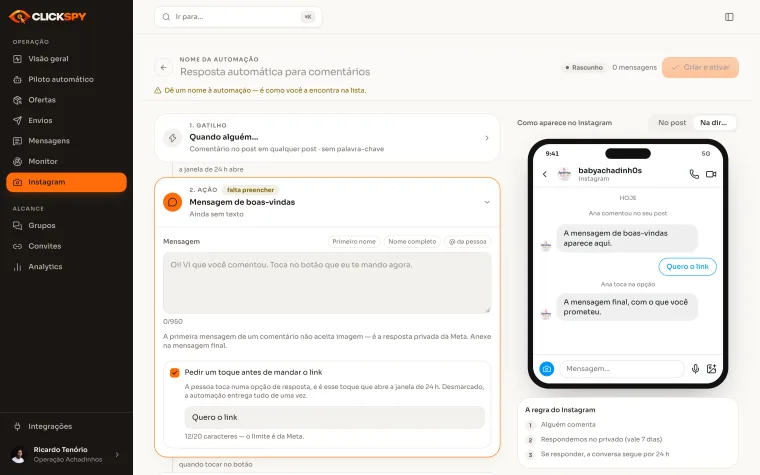Click the Convites link icon

click(x=17, y=246)
